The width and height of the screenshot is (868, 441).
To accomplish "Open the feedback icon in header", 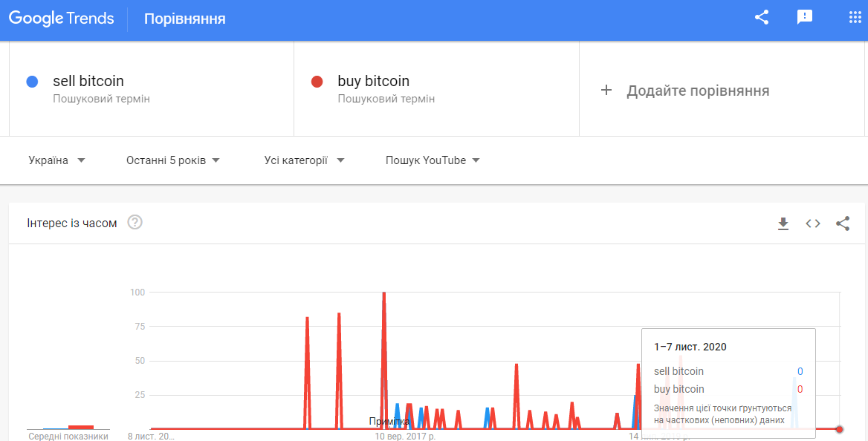I will (804, 17).
